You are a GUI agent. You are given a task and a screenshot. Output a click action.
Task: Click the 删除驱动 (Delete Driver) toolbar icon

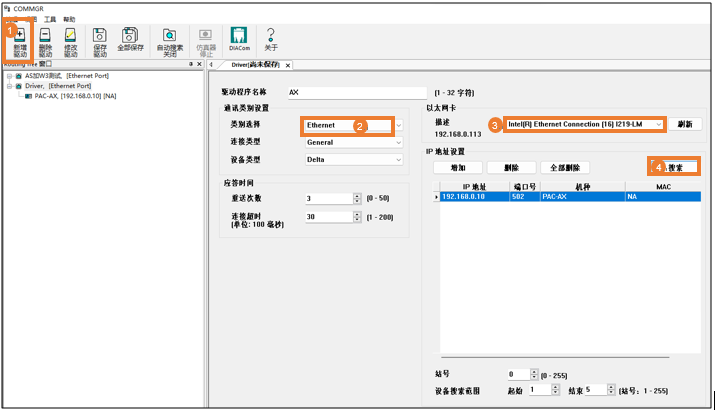click(x=46, y=41)
